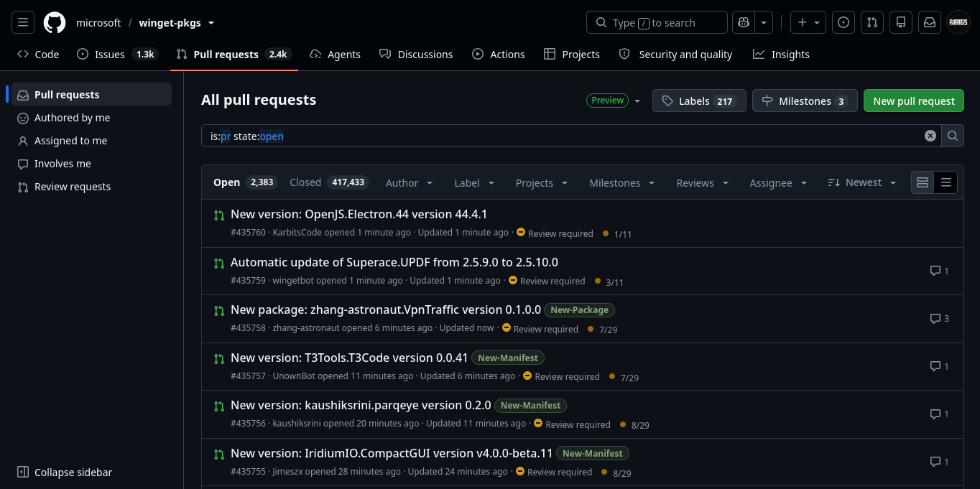
Task: Open the Assignee filter dropdown
Action: click(x=778, y=183)
